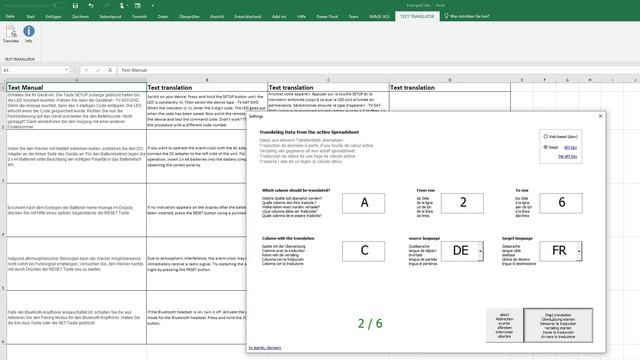The image size is (640, 360).
Task: Click the insert function fx icon
Action: pos(110,70)
